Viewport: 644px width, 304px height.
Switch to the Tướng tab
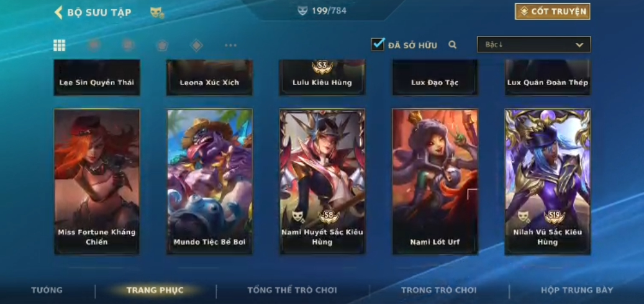[x=47, y=290]
